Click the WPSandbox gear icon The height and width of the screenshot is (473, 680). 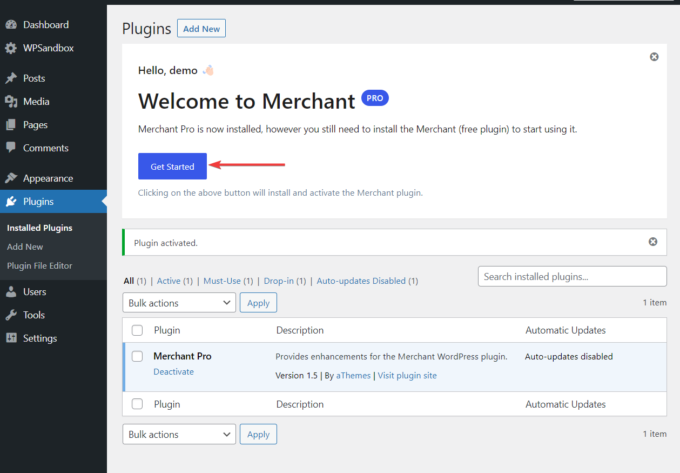(x=11, y=48)
